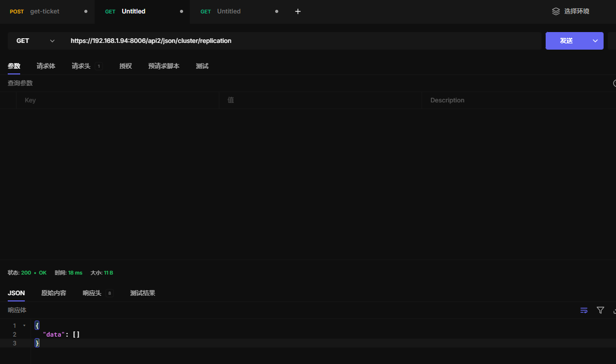This screenshot has height=364, width=616.
Task: Open the 响应头 response headers tab
Action: (x=92, y=293)
